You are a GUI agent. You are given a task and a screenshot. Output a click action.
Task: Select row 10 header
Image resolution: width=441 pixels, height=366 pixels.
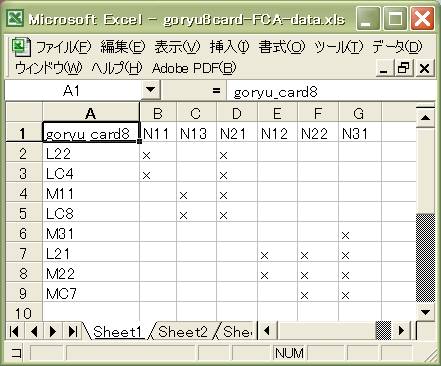[24, 312]
